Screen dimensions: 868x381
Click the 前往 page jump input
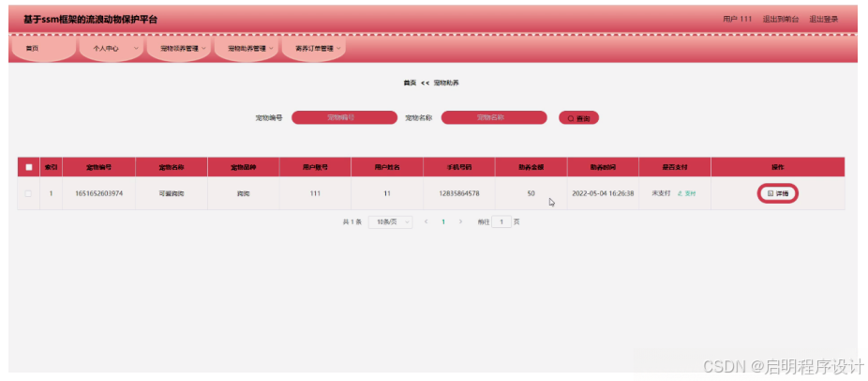(501, 221)
